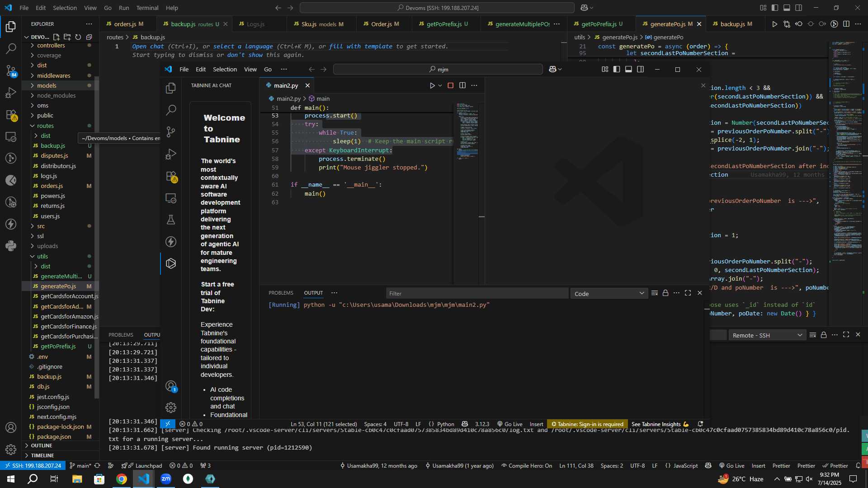Screen dimensions: 868x488
Task: Collapse the routes folder
Action: coord(45,126)
